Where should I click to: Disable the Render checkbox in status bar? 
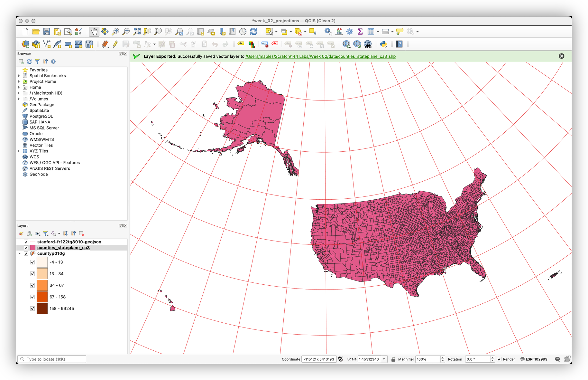(499, 359)
